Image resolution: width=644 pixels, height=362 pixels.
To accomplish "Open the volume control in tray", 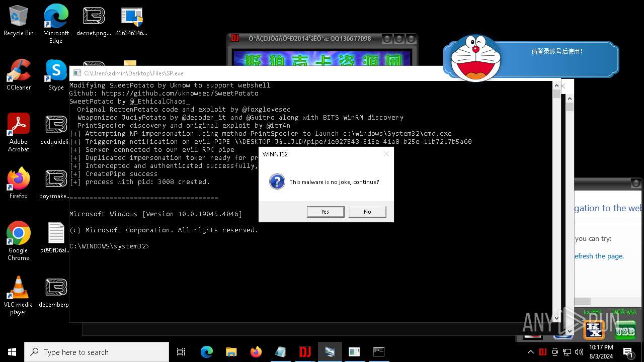I will pyautogui.click(x=579, y=352).
